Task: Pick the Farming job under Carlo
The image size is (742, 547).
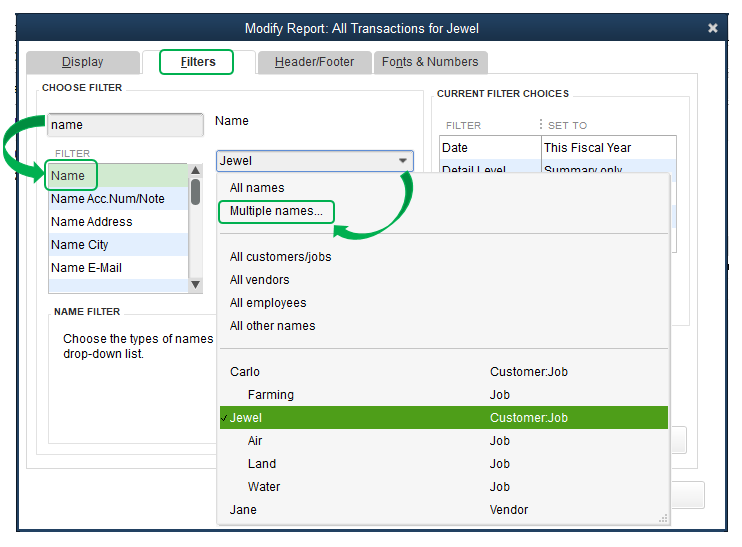Action: pyautogui.click(x=270, y=395)
